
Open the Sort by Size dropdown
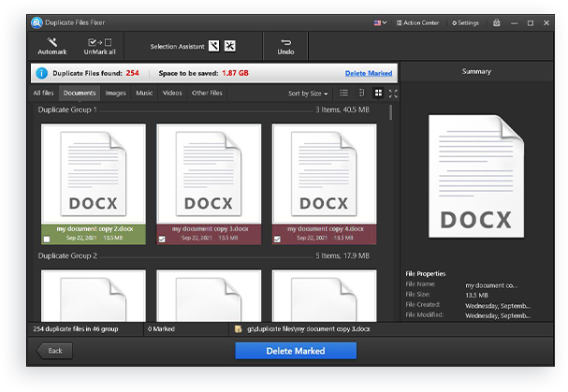coord(308,94)
